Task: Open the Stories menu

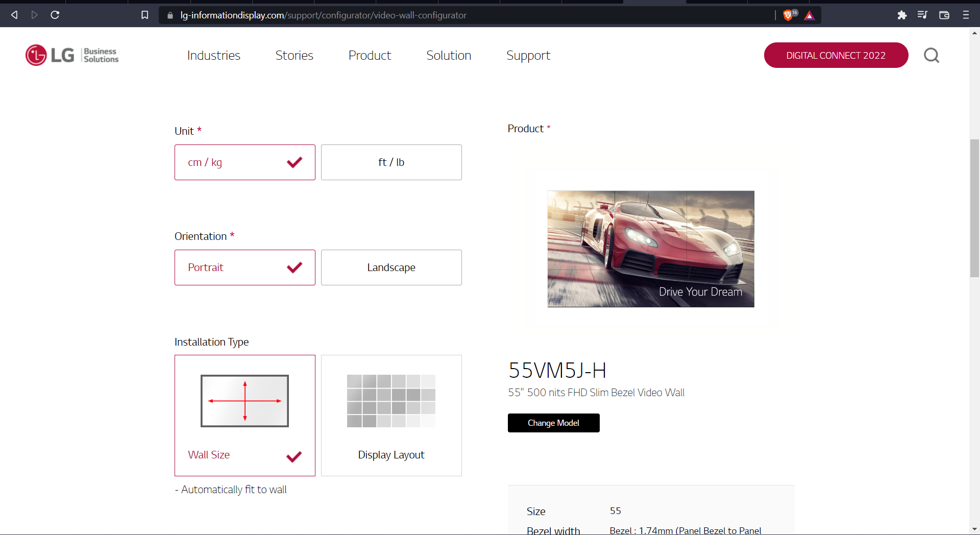Action: point(295,55)
